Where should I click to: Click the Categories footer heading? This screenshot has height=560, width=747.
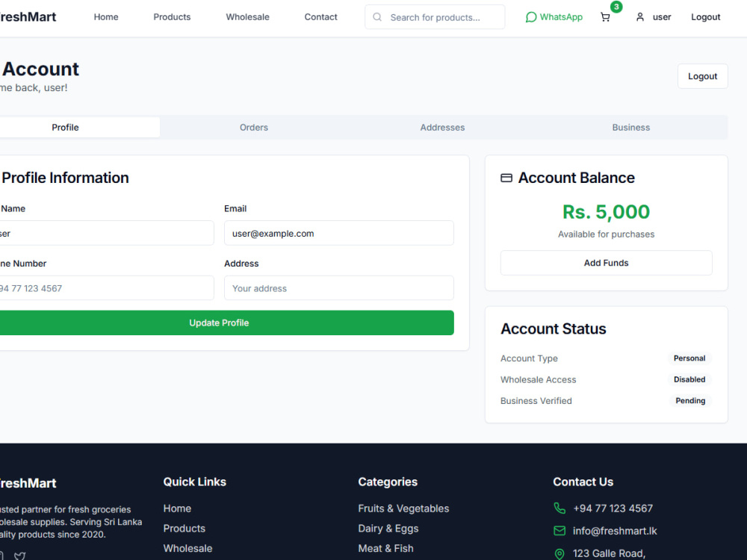click(388, 482)
